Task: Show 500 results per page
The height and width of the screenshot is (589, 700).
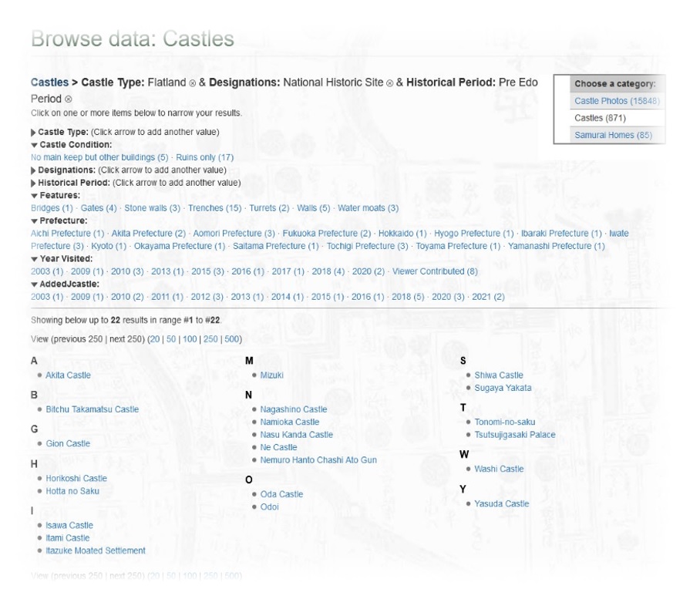Action: point(232,339)
